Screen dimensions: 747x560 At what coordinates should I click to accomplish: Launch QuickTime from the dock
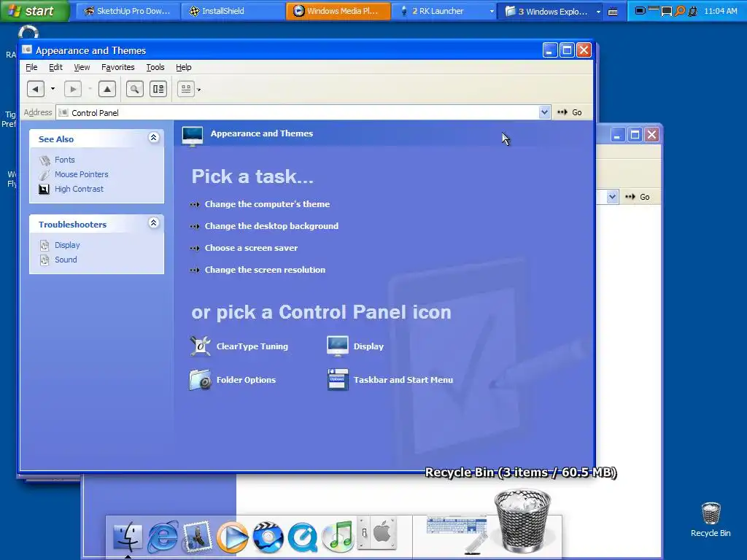[303, 537]
